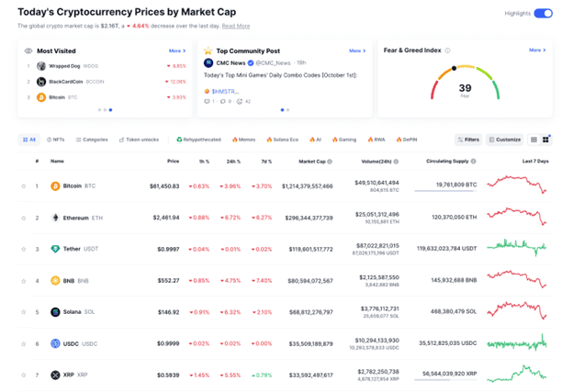The width and height of the screenshot is (573, 392).
Task: Click the Bitcoin coin logo icon
Action: coord(55,185)
